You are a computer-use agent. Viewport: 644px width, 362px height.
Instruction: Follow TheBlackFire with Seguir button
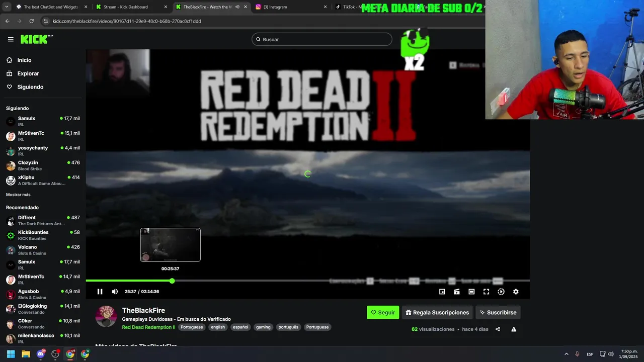[383, 312]
